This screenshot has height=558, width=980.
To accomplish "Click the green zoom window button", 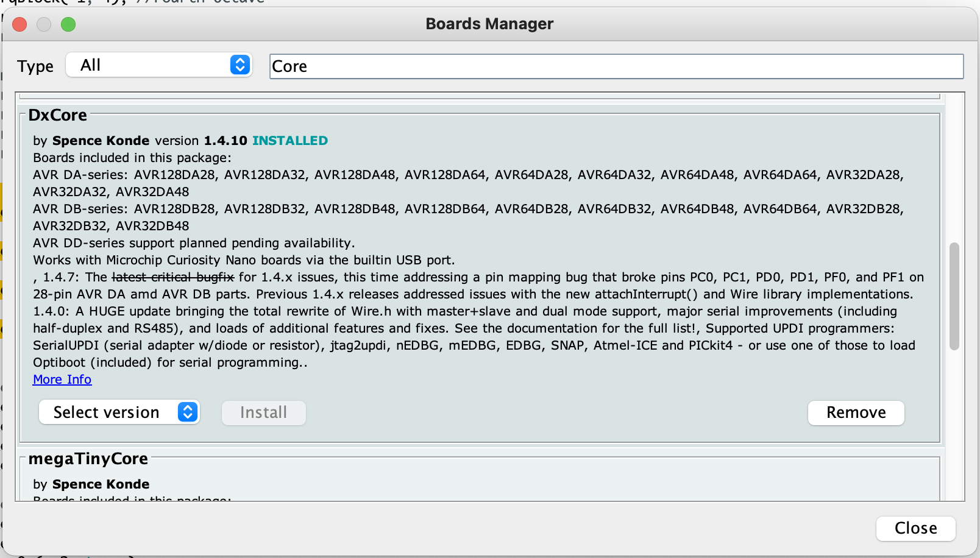I will (x=68, y=24).
